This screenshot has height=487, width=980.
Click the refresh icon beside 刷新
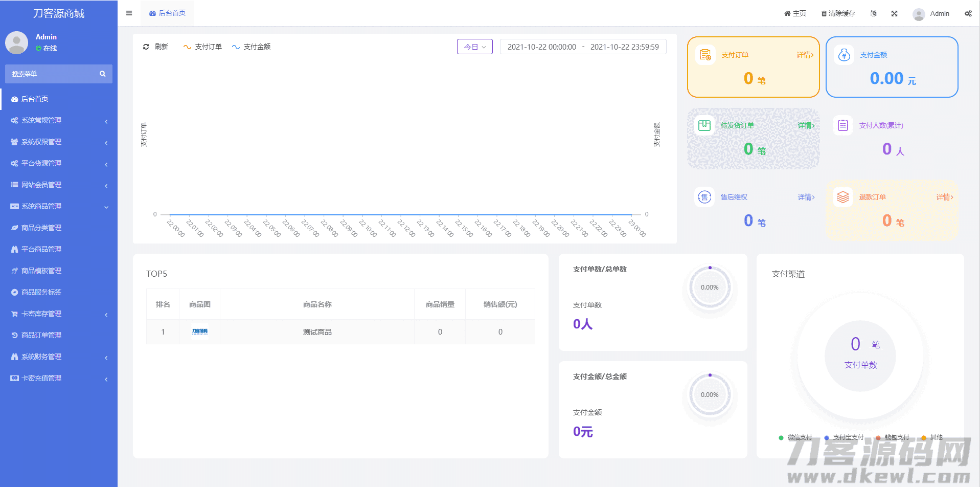coord(146,47)
